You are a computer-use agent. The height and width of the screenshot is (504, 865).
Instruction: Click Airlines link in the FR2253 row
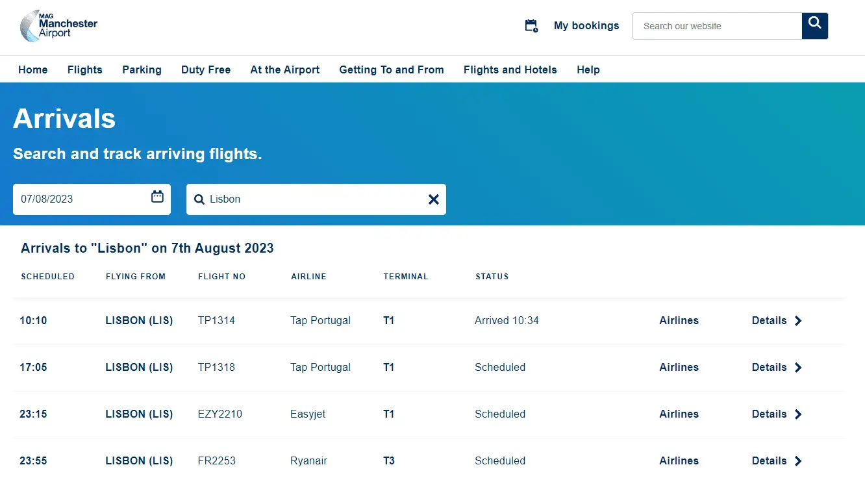pyautogui.click(x=679, y=461)
